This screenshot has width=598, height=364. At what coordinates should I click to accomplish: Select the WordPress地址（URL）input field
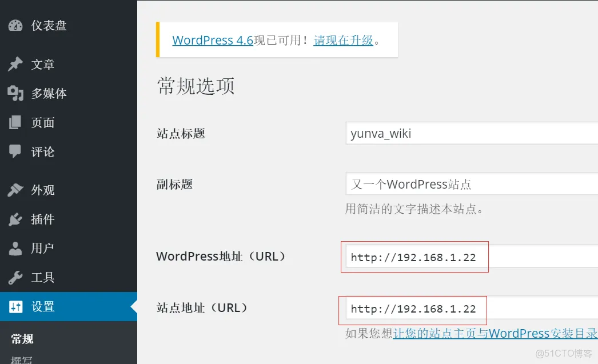pos(414,257)
